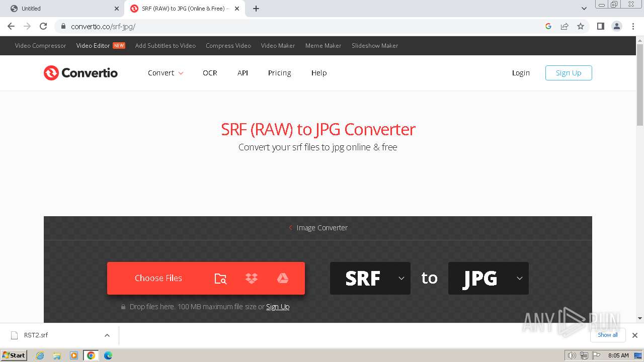Open Video Compressor tool

pyautogui.click(x=40, y=46)
